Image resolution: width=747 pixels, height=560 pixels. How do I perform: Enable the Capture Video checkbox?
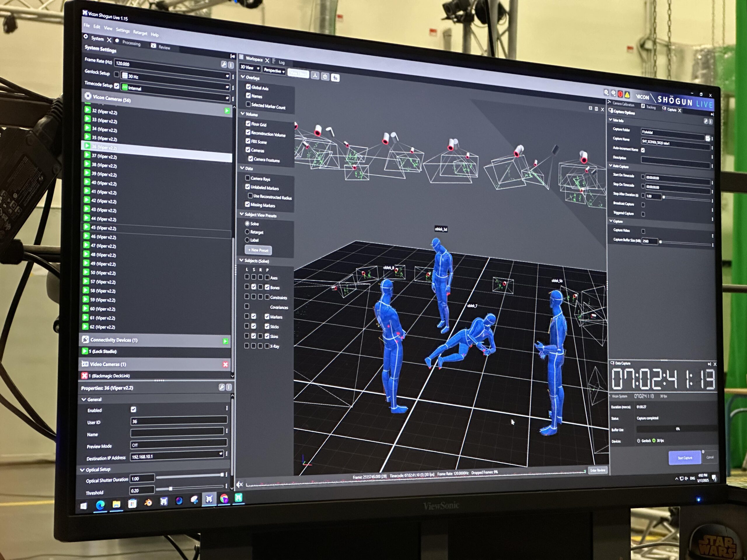643,231
